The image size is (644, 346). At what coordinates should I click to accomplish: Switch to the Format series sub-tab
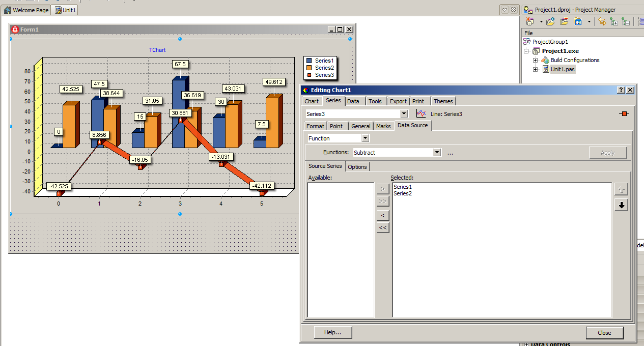click(315, 126)
